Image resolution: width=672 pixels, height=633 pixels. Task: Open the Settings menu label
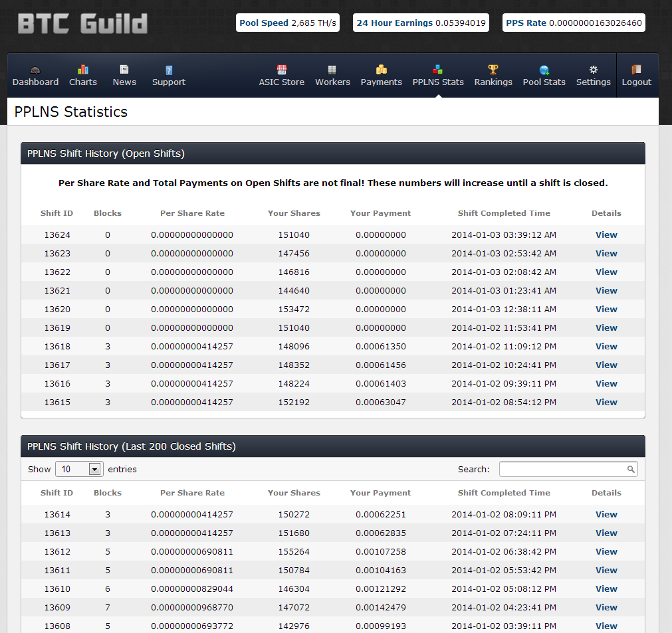[x=593, y=82]
